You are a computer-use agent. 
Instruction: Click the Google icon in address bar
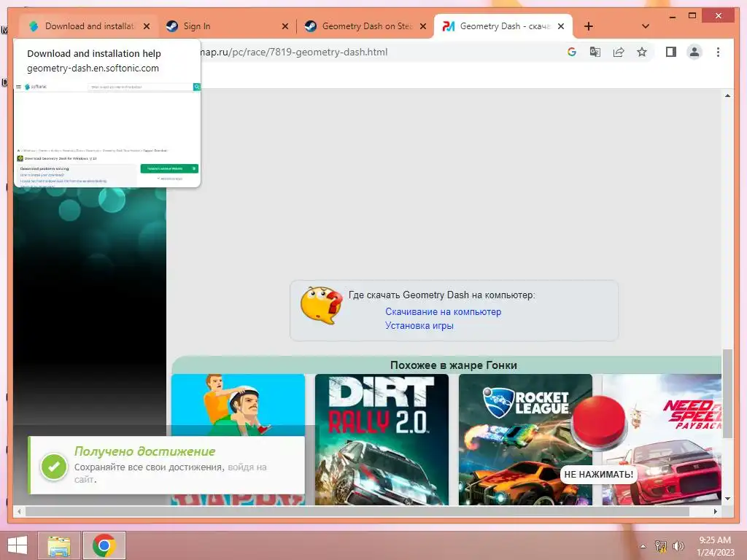(572, 52)
